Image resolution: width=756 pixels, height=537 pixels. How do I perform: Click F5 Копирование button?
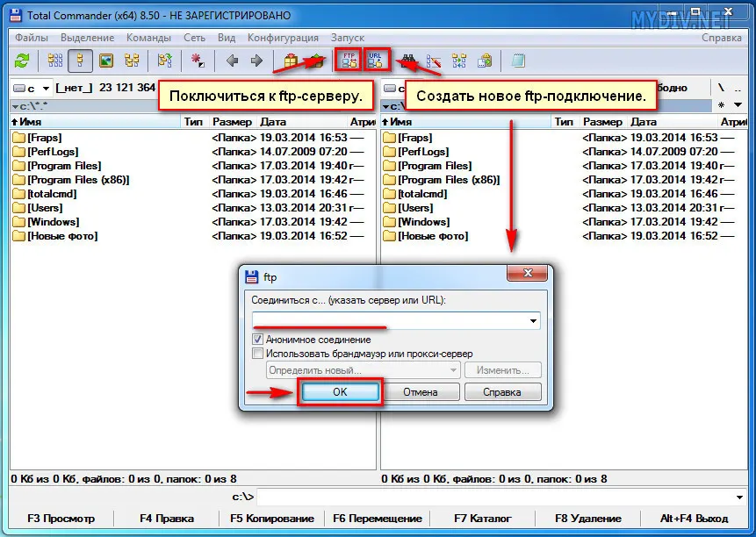(272, 519)
